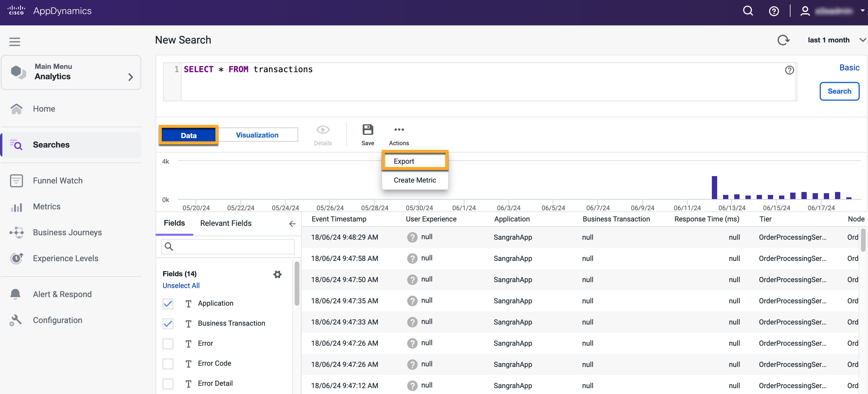Open the help question mark in header

pos(774,11)
